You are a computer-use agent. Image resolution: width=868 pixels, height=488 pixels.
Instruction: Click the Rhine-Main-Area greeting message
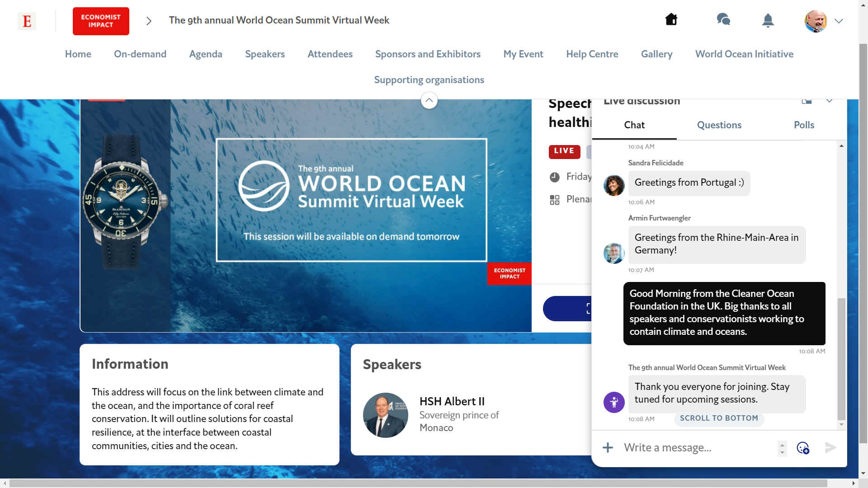pyautogui.click(x=717, y=244)
